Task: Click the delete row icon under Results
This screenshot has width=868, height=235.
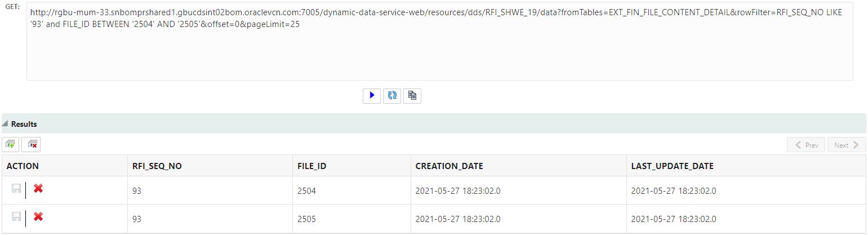Action: [31, 145]
